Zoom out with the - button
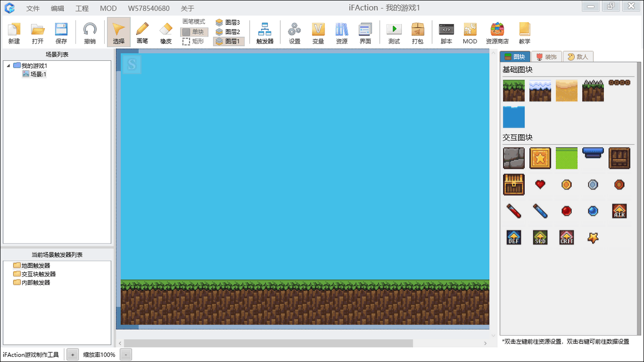644x362 pixels. point(126,354)
